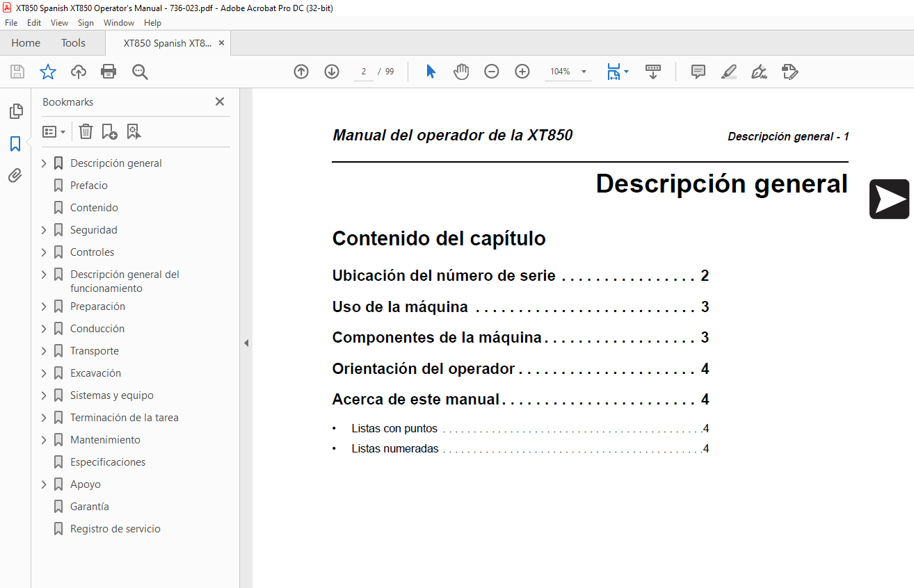Viewport: 914px width, 588px height.
Task: Expand the Conducción bookmark
Action: pyautogui.click(x=44, y=329)
